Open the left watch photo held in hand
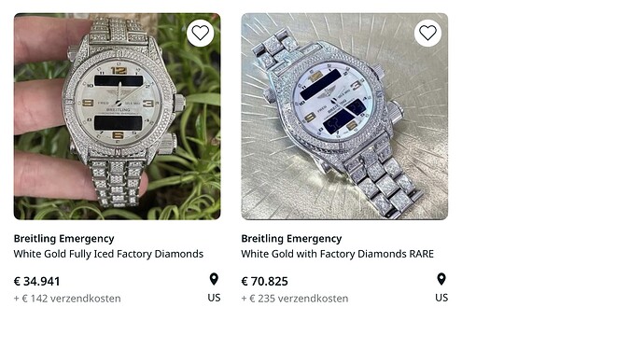The height and width of the screenshot is (349, 644). click(117, 117)
